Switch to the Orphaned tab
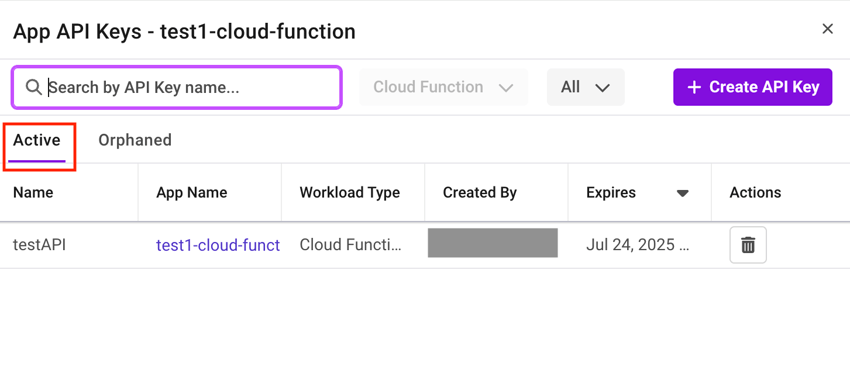Image resolution: width=850 pixels, height=377 pixels. [135, 140]
